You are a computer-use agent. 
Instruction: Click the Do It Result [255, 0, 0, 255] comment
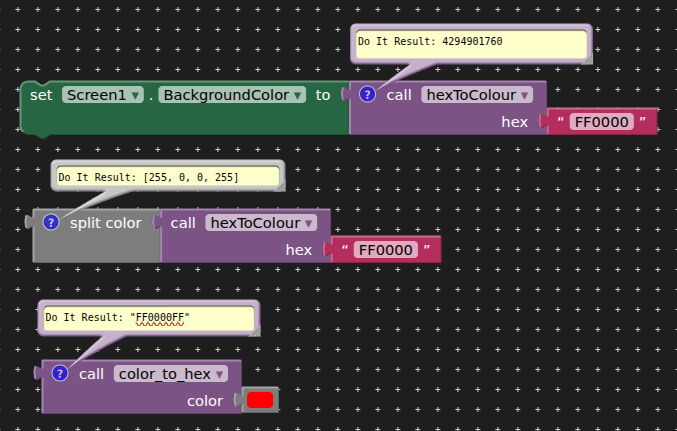[x=165, y=177]
